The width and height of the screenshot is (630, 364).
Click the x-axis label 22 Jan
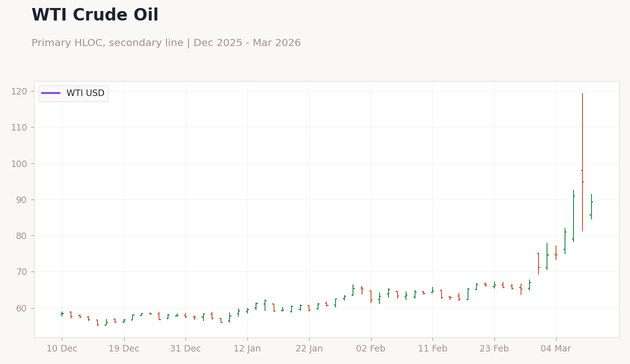pos(309,349)
